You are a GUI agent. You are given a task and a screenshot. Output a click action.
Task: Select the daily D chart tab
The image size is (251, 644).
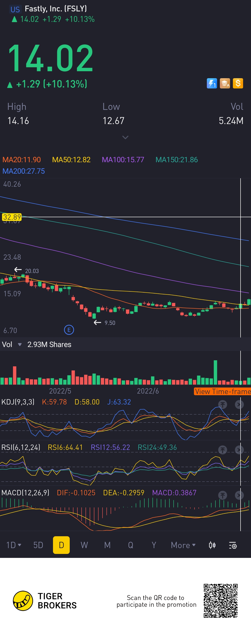click(x=61, y=545)
